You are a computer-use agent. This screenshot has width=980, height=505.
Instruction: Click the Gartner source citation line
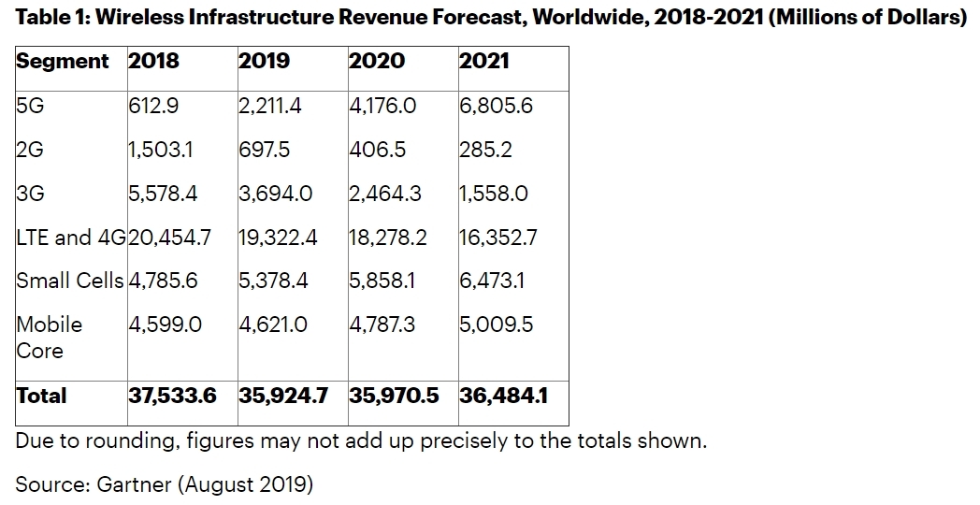[165, 483]
